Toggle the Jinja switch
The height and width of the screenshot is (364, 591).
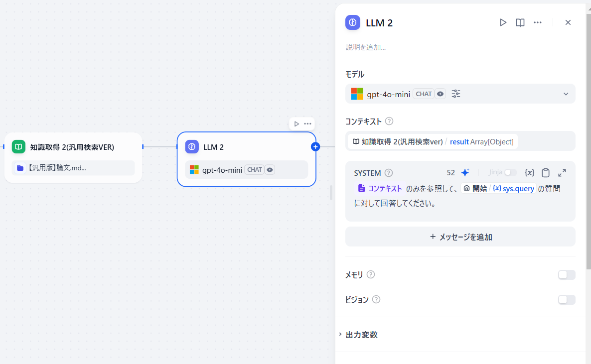(x=510, y=173)
